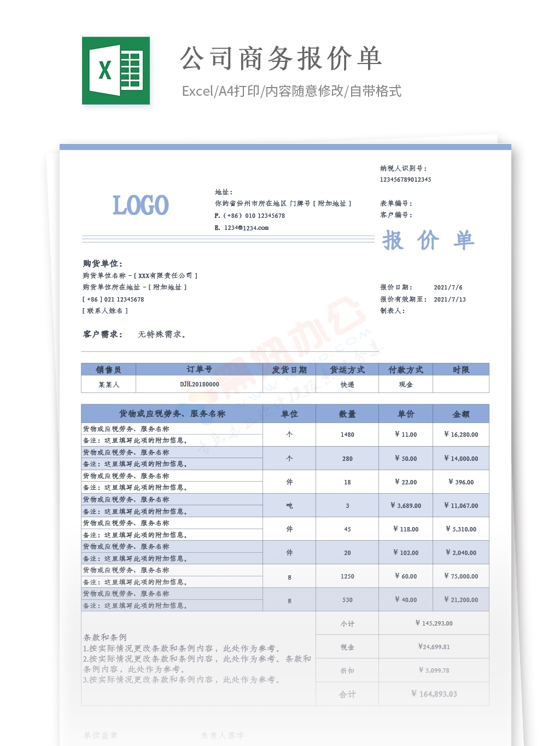Click the email address 1234@1234.com
The image size is (560, 746).
[246, 228]
